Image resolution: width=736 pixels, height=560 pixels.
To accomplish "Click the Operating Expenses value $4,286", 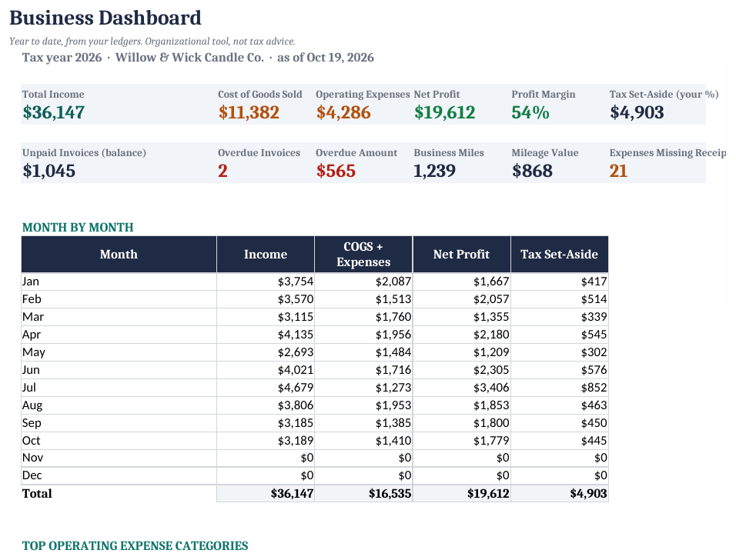I will [343, 112].
